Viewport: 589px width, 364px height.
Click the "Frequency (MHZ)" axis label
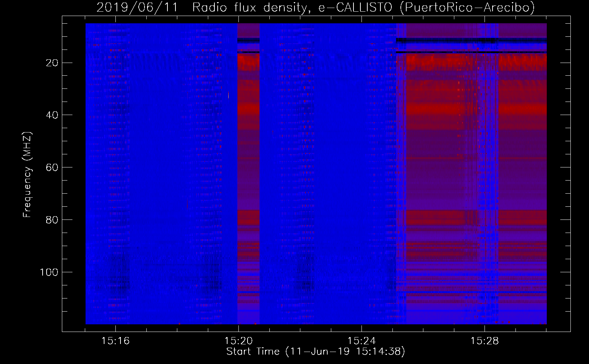point(27,175)
